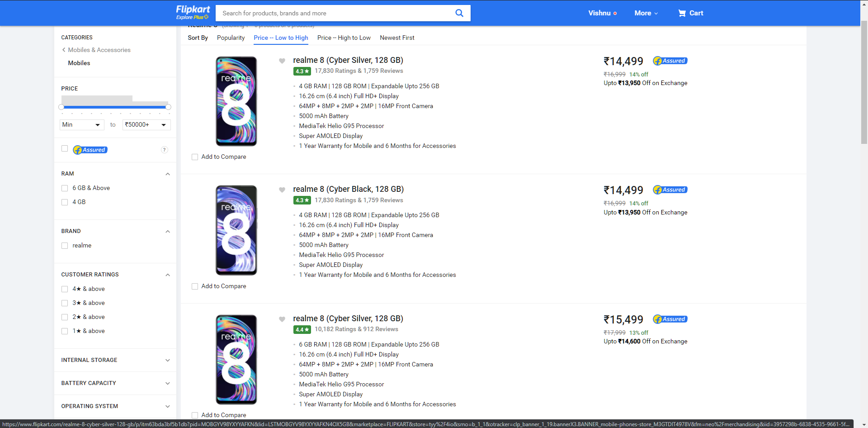The width and height of the screenshot is (868, 428).
Task: Click the price slider left handle
Action: pyautogui.click(x=61, y=107)
